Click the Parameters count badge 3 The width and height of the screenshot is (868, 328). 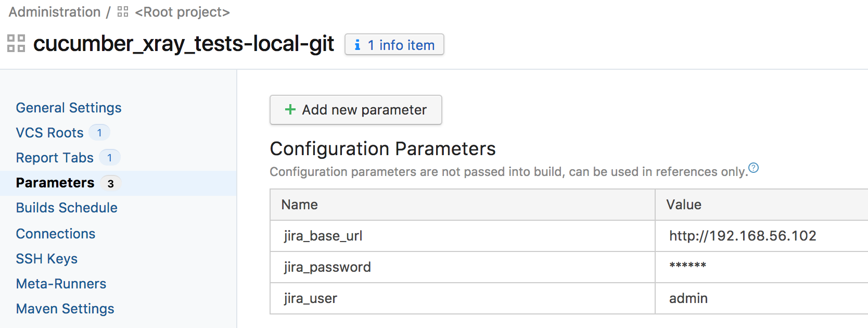(x=110, y=183)
